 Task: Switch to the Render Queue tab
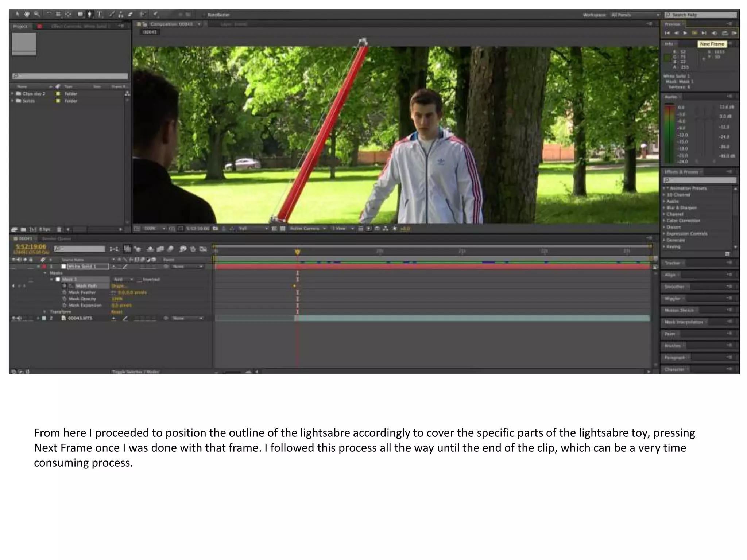coord(57,238)
